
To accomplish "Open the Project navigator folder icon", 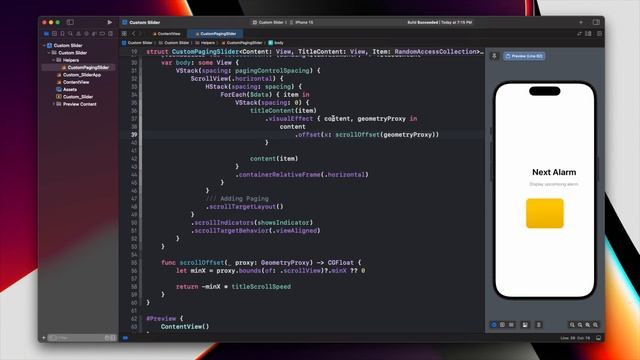I will (x=47, y=33).
